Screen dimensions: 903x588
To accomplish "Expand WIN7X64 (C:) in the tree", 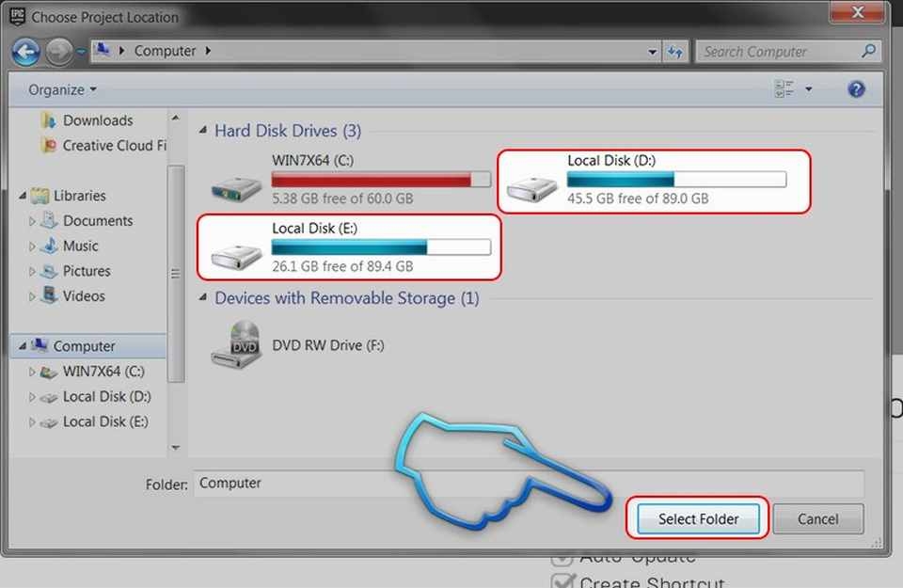I will [32, 372].
